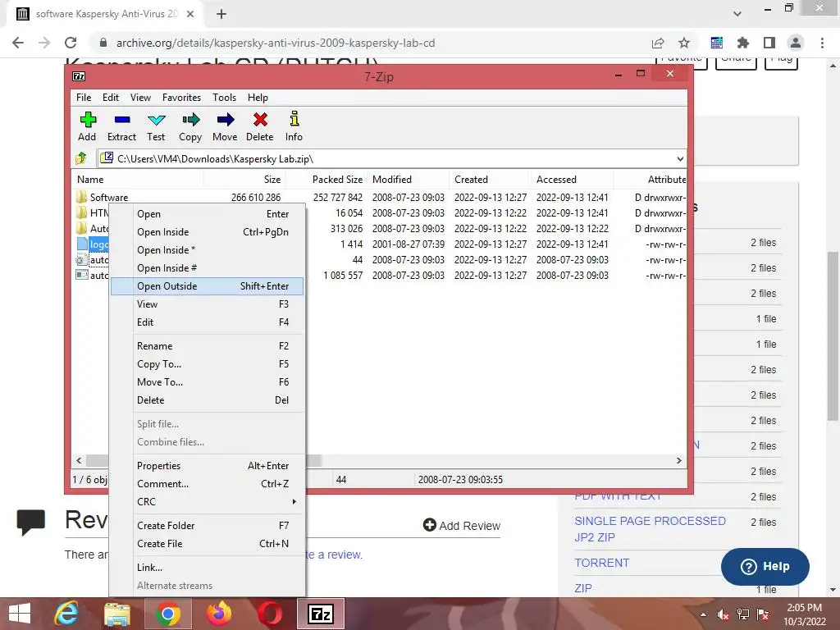Open a new Chrome tab

point(221,14)
